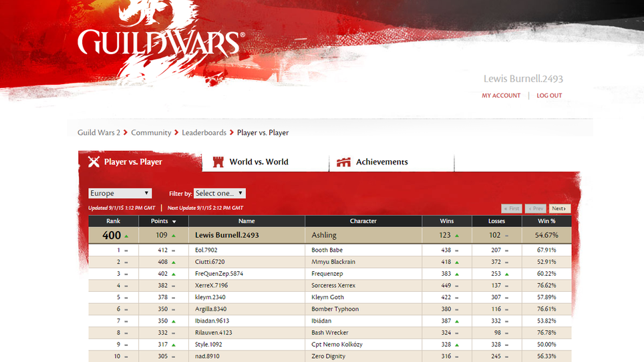The height and width of the screenshot is (362, 644).
Task: Click character name Ashling
Action: pos(323,235)
